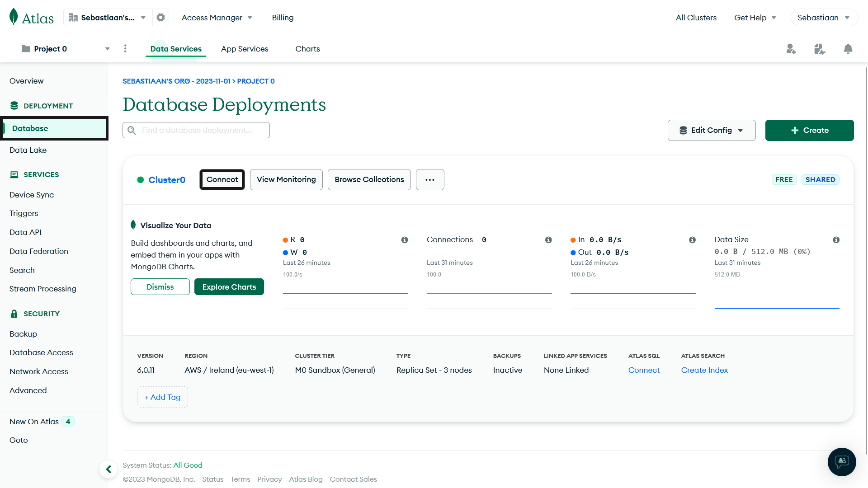The image size is (868, 488).
Task: Open the Sebastiaan account dropdown
Action: (824, 17)
